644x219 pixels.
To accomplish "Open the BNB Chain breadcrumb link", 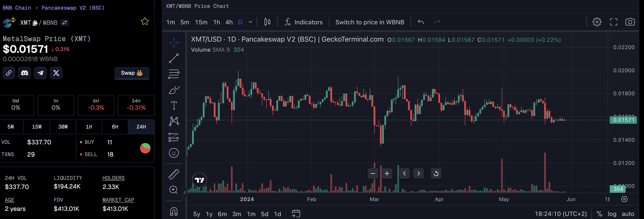I will click(17, 8).
